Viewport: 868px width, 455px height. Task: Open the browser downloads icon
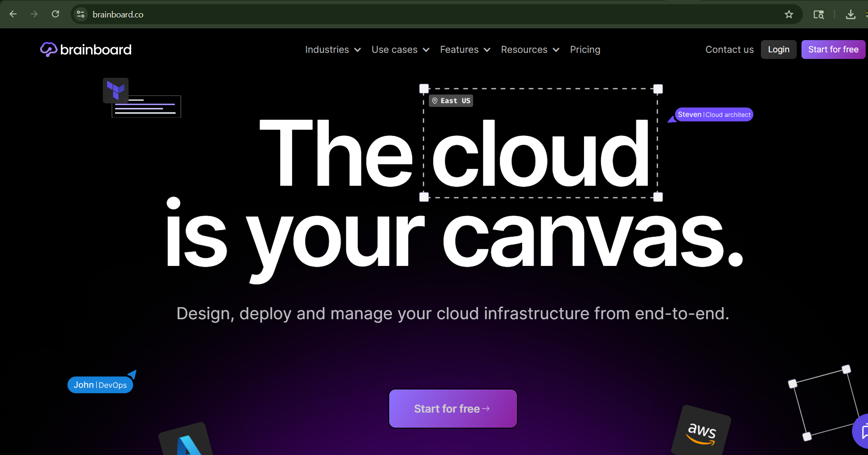[x=851, y=14]
